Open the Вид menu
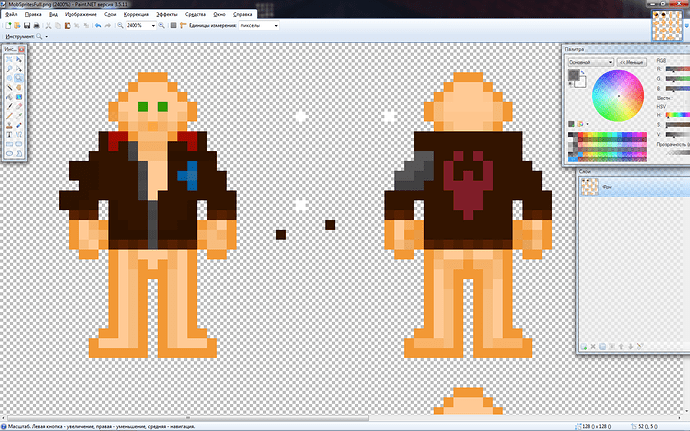690x431 pixels. click(53, 15)
